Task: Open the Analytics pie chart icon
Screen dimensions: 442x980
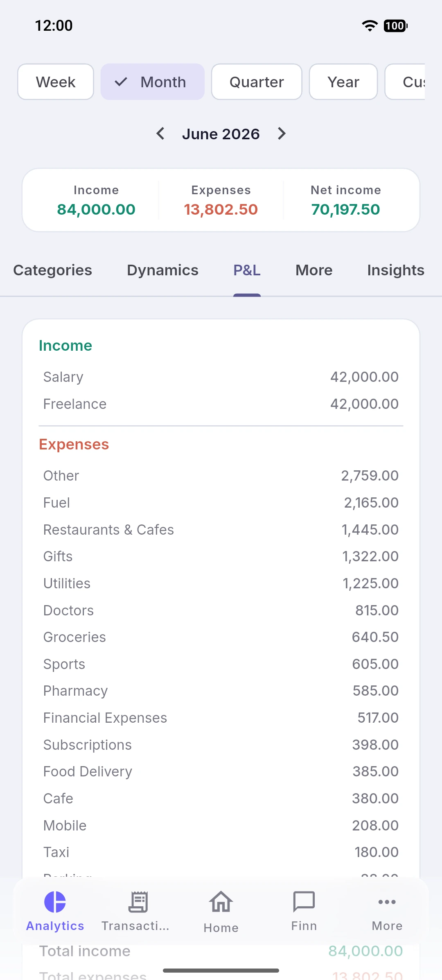Action: (x=55, y=902)
